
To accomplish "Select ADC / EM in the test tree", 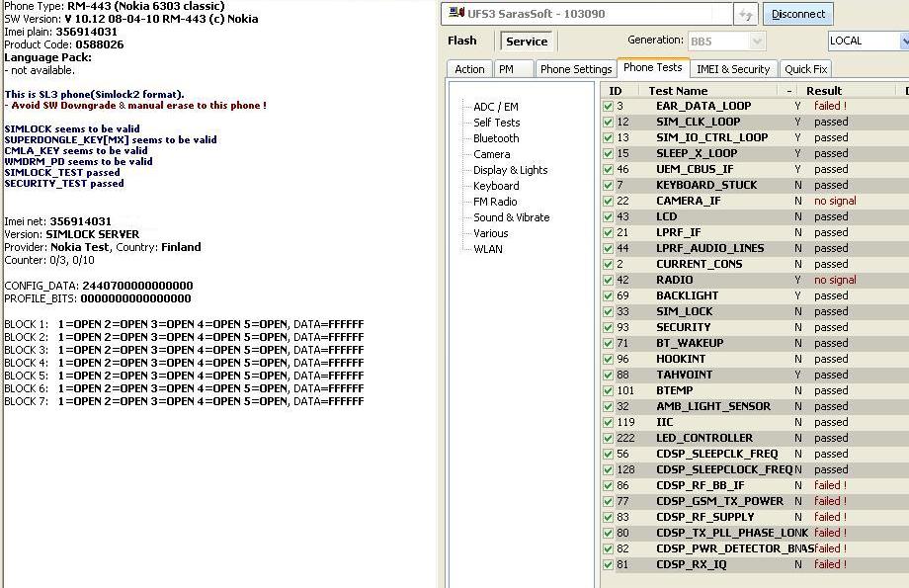I will click(496, 107).
